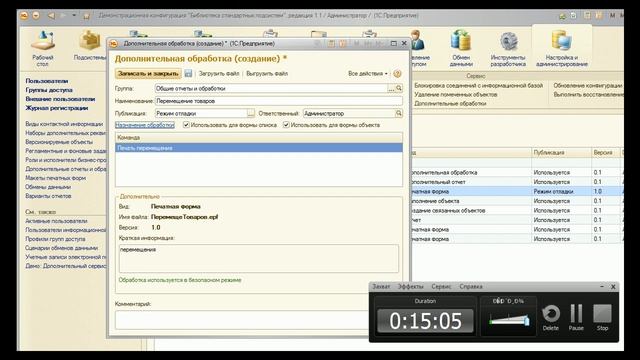The image size is (640, 360).
Task: Open Профили групп доступа link
Action: coord(56,239)
